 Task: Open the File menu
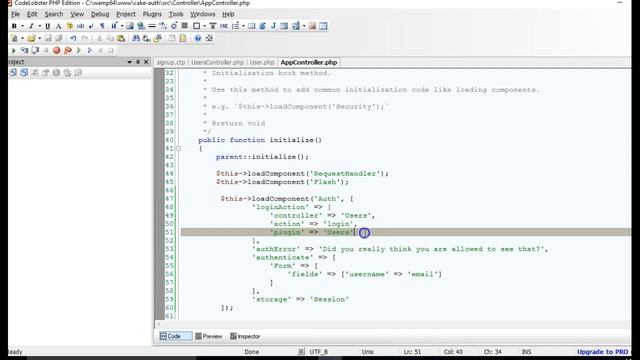tap(16, 14)
